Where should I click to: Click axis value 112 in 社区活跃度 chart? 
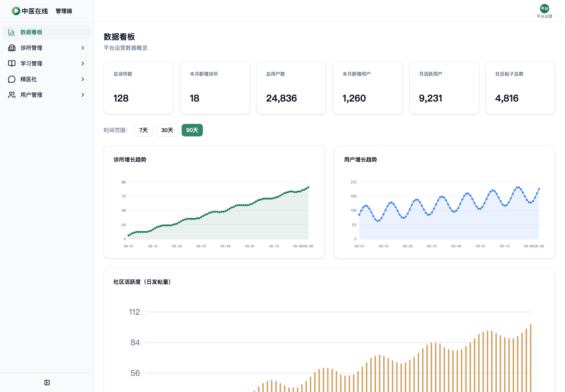(134, 312)
